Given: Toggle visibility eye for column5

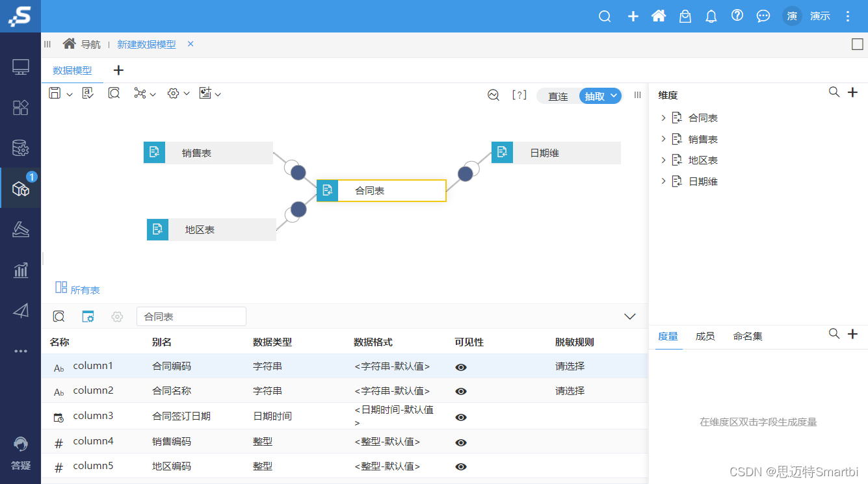Looking at the screenshot, I should coord(461,466).
